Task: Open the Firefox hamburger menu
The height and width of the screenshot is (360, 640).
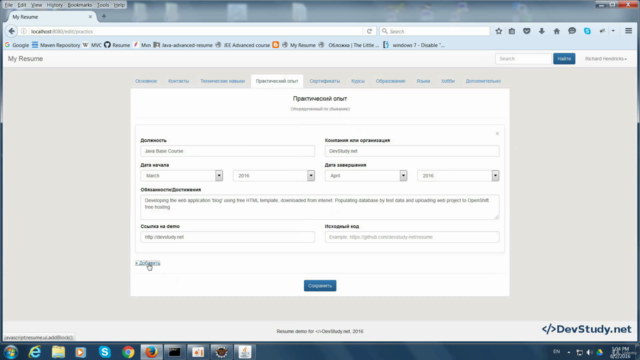Action: tap(628, 31)
